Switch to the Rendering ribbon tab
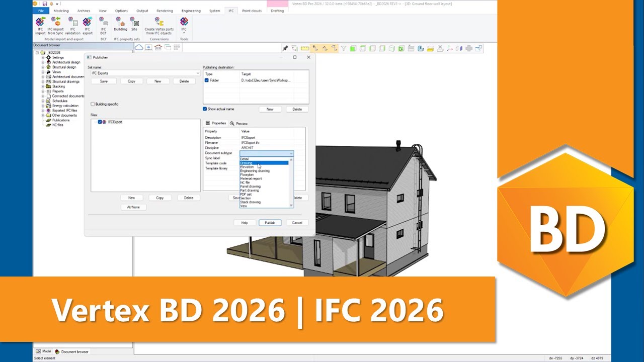Viewport: 644px width, 362px height. 165,11
